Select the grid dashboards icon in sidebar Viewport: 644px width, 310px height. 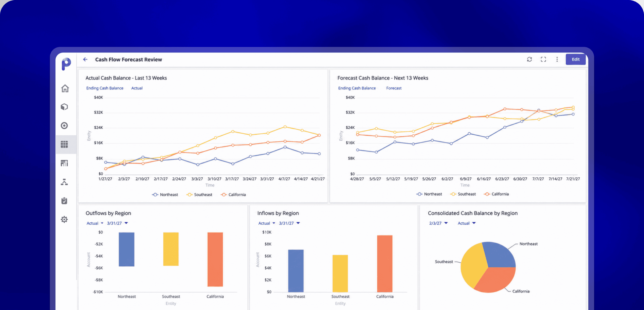[64, 144]
